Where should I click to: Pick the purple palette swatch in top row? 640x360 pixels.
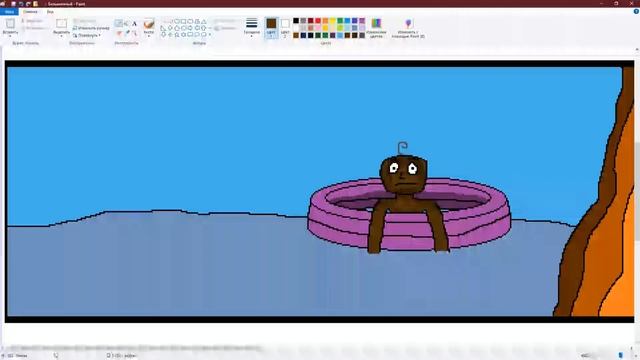click(362, 21)
